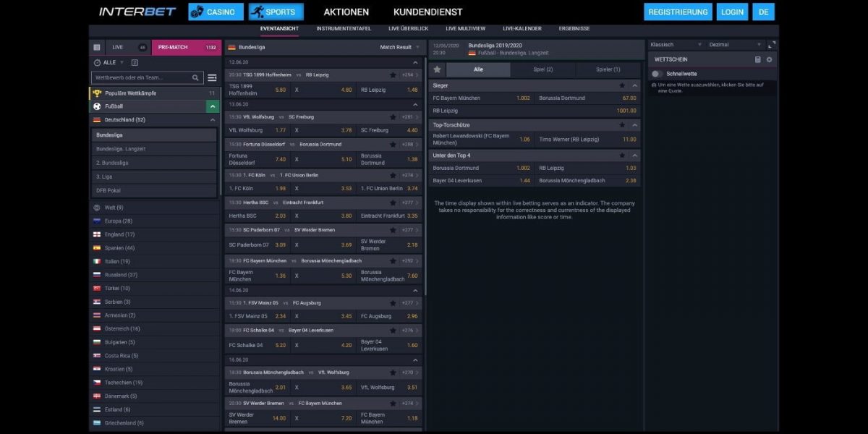Click the Interbet logo
Viewport: 868px width, 434px height.
tap(137, 12)
